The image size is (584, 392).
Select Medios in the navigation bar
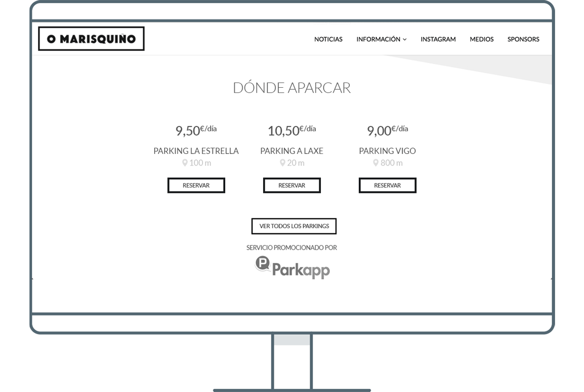(481, 39)
